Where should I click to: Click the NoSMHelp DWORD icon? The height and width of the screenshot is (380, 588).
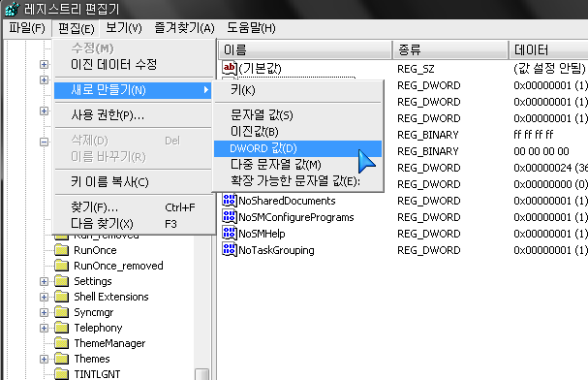coord(230,234)
